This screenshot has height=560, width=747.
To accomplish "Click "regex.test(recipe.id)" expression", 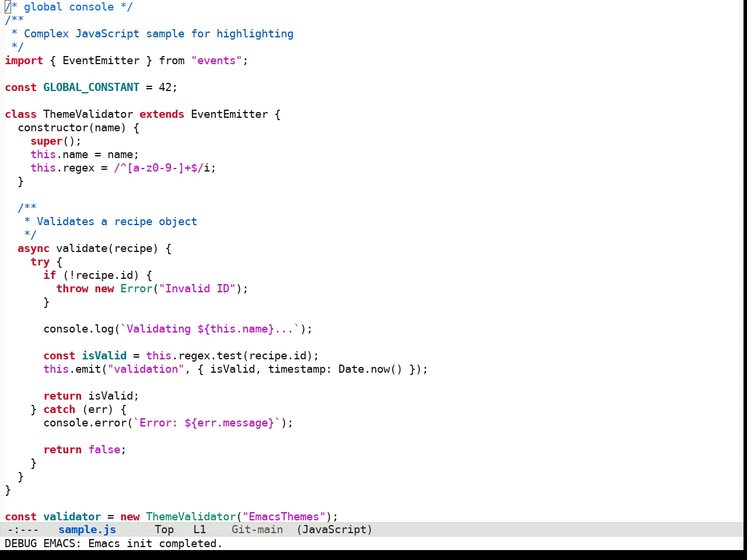I will point(245,356).
